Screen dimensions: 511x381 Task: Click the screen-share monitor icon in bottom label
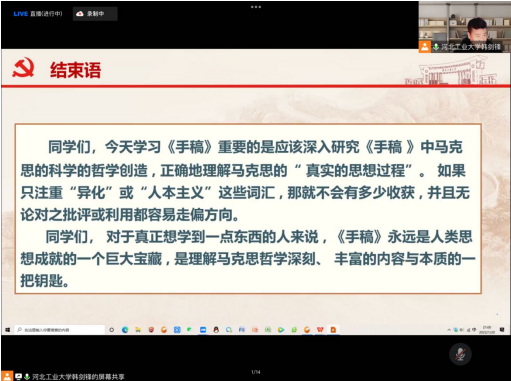tap(18, 377)
